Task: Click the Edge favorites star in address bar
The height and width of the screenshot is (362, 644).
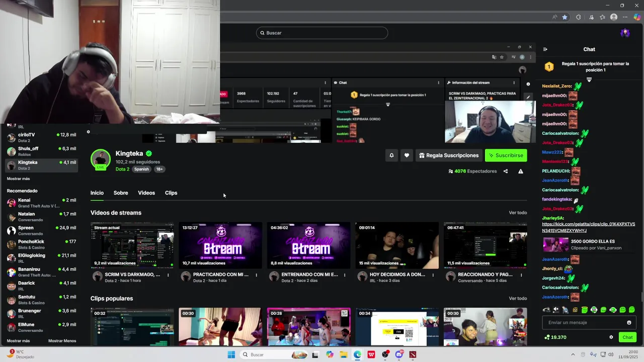Action: tap(565, 17)
